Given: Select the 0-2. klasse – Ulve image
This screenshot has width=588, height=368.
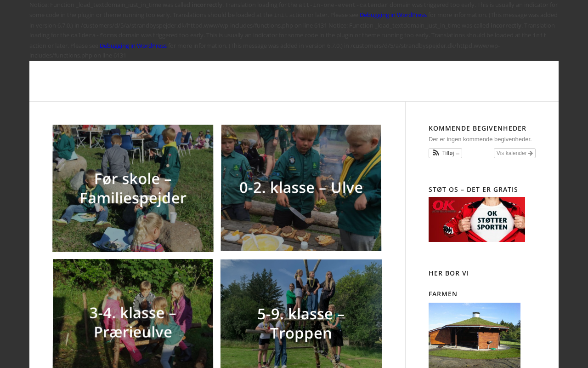Looking at the screenshot, I should pos(301,188).
